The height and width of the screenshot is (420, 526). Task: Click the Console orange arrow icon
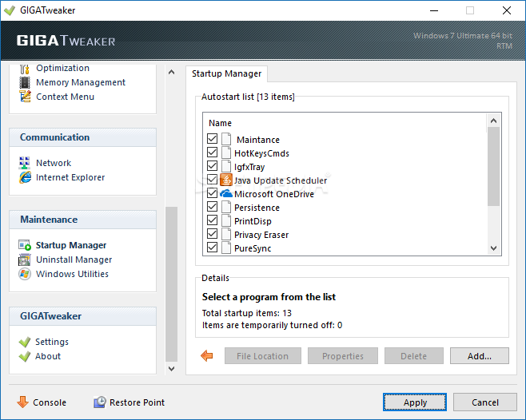coord(22,402)
